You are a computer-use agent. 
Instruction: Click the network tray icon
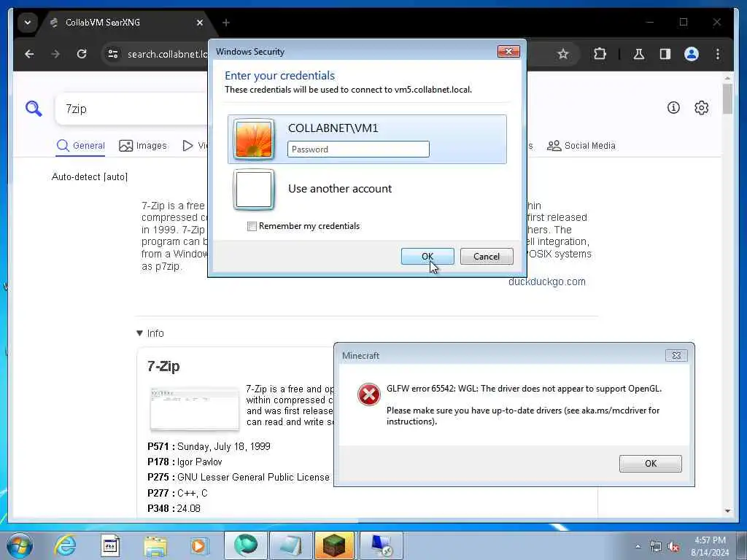pos(656,547)
